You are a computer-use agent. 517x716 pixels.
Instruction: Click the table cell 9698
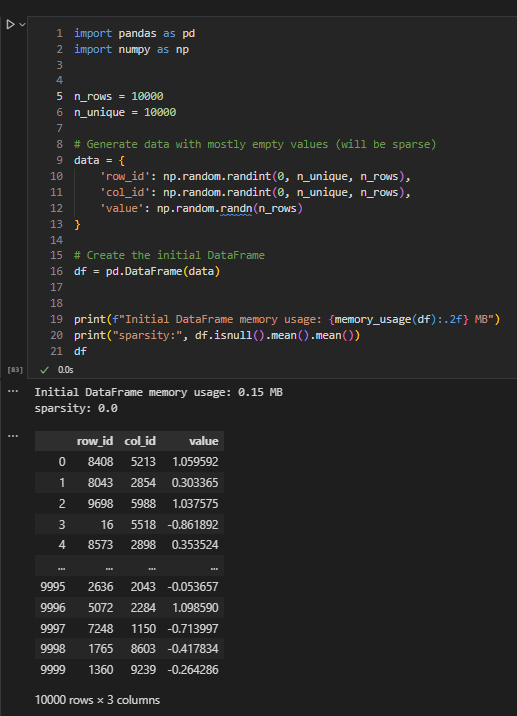[100, 504]
